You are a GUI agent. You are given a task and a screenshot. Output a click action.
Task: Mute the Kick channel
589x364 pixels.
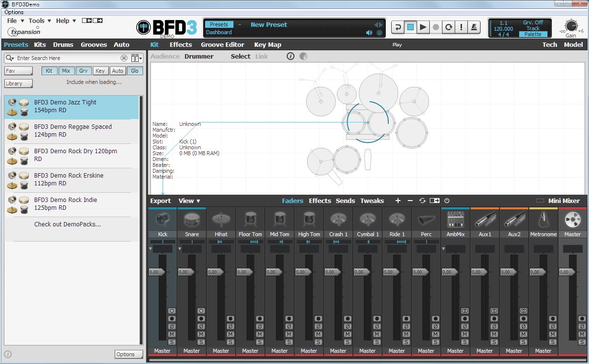coord(172,334)
